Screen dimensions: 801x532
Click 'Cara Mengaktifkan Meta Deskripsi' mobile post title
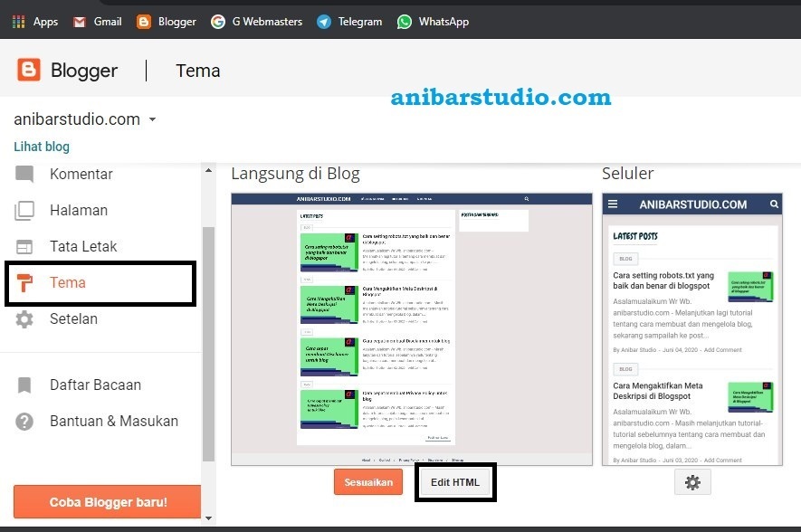(x=658, y=391)
